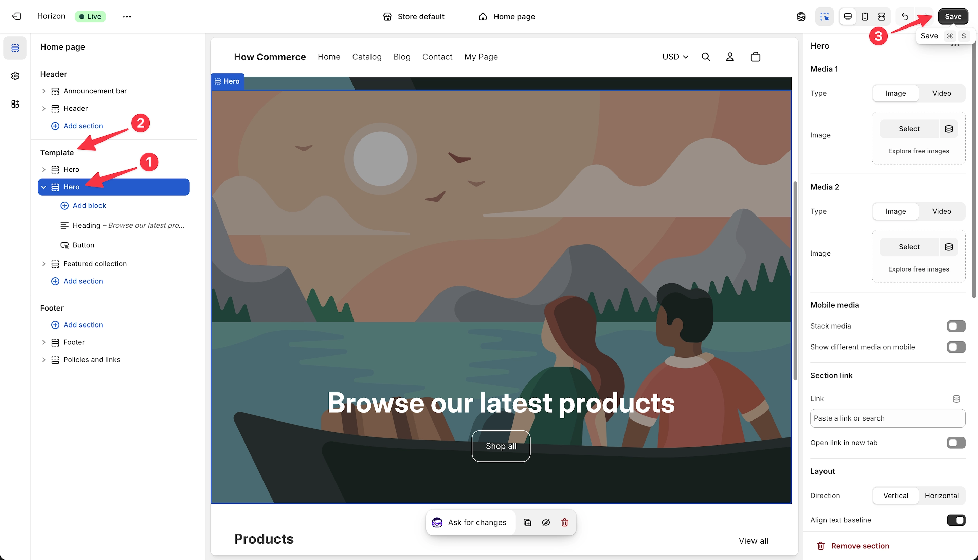Image resolution: width=978 pixels, height=560 pixels.
Task: Disable Align text baseline switch
Action: pos(956,520)
